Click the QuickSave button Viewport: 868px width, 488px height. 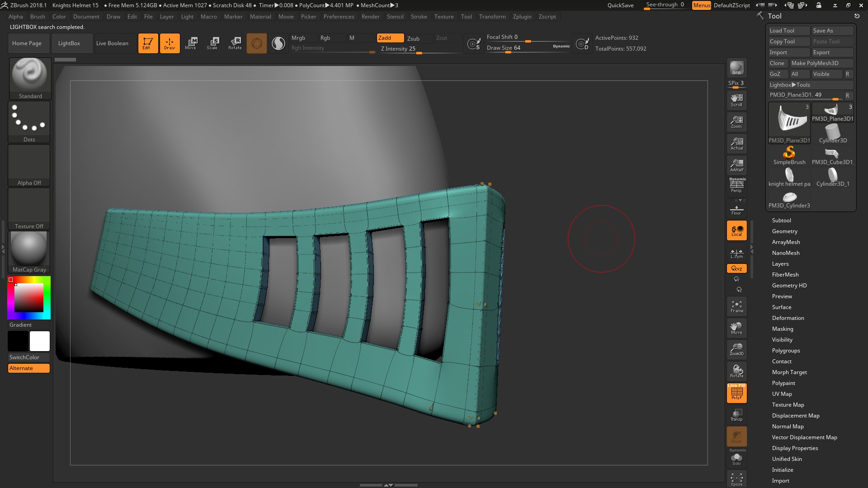[x=620, y=5]
